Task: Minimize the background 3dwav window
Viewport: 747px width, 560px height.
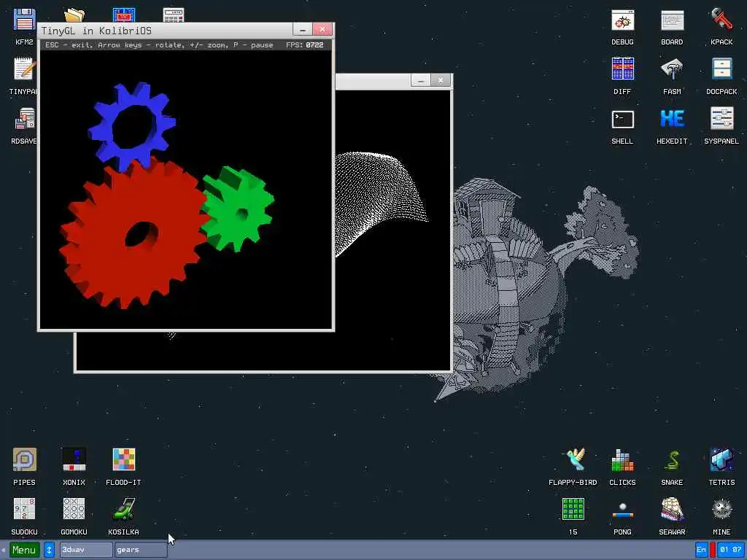Action: coord(421,80)
